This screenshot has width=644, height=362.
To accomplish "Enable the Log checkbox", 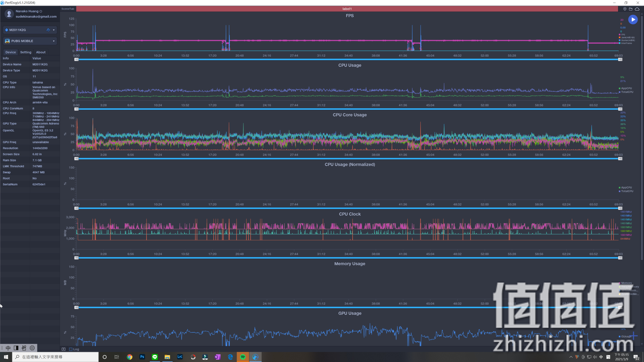I will click(71, 349).
